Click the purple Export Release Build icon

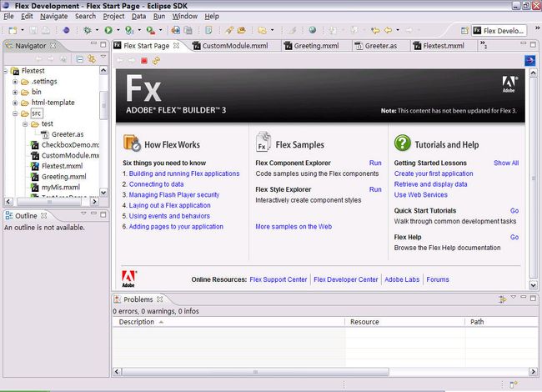67,30
